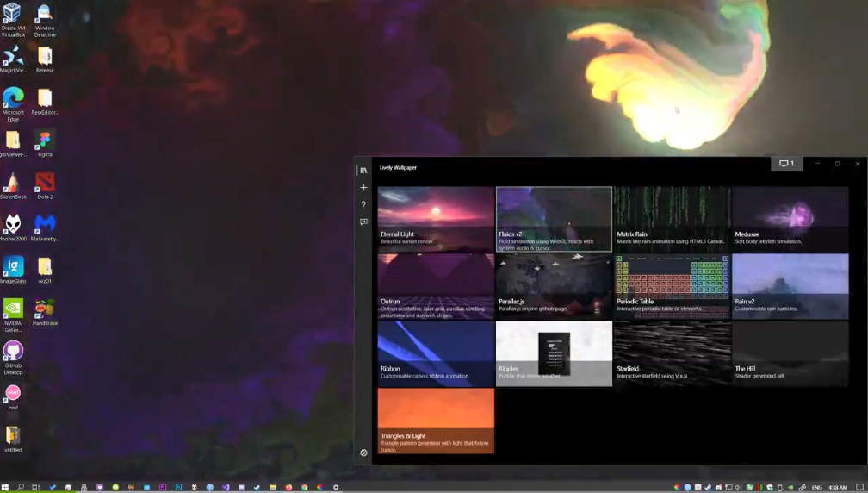Click the GitHub Desktop shortcut icon
The image size is (868, 493).
(x=13, y=358)
